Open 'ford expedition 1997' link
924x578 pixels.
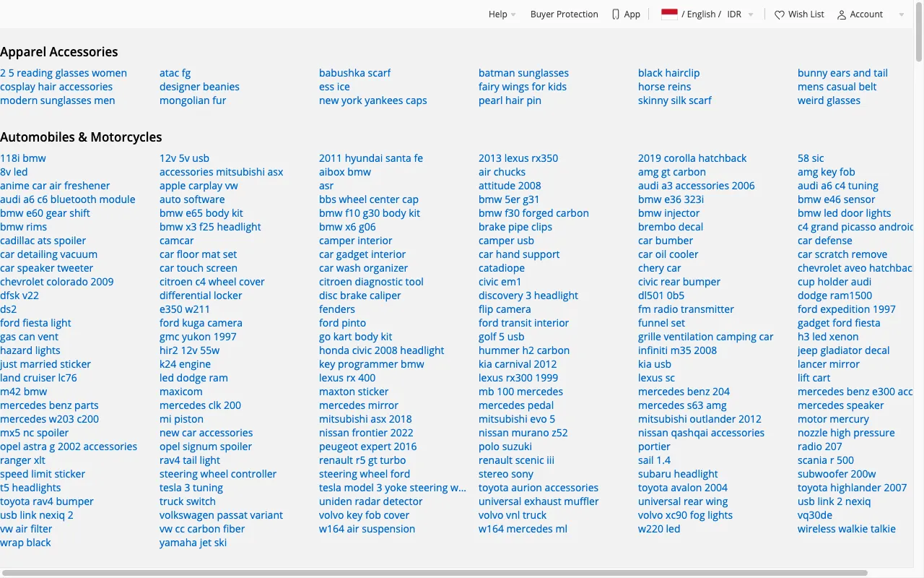coord(847,309)
